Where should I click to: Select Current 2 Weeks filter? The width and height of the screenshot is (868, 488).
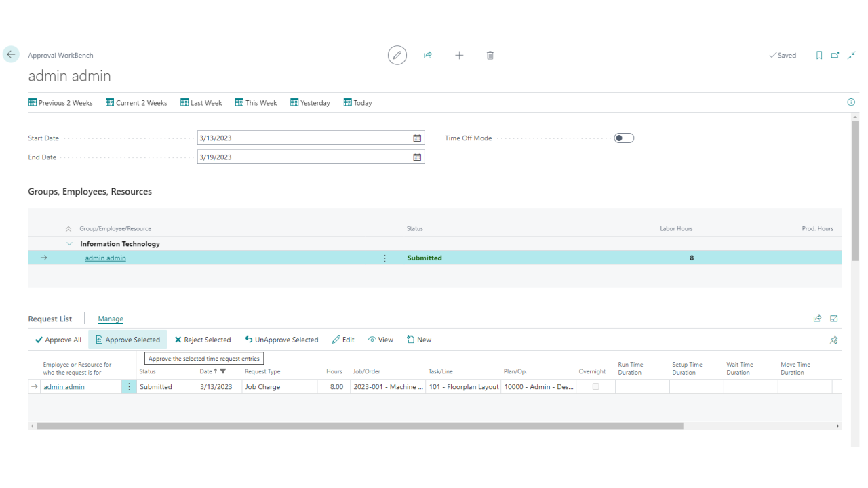tap(136, 102)
